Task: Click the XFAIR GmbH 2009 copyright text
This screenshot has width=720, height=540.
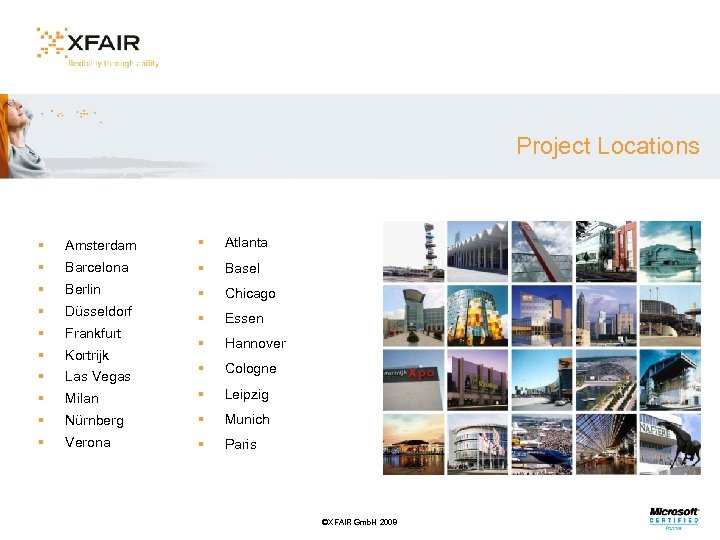Action: point(360,522)
